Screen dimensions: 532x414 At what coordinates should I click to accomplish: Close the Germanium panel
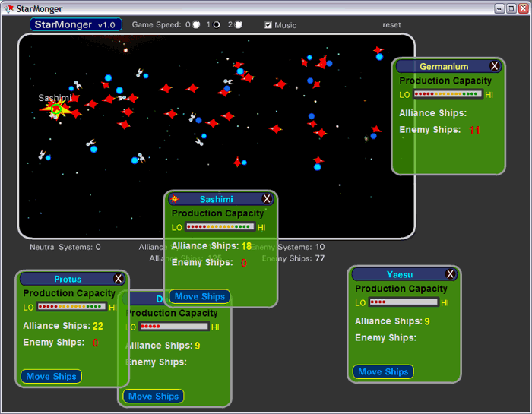point(495,66)
